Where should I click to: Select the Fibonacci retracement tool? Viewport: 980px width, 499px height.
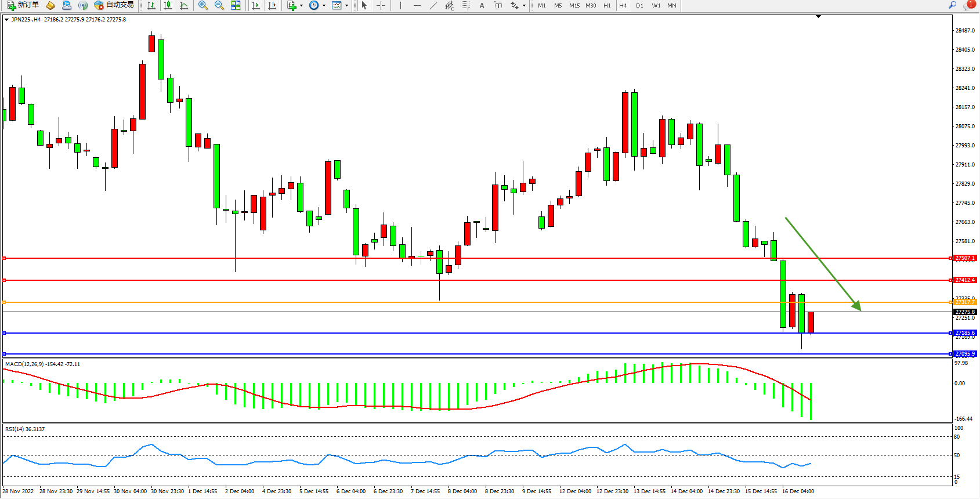tap(465, 5)
